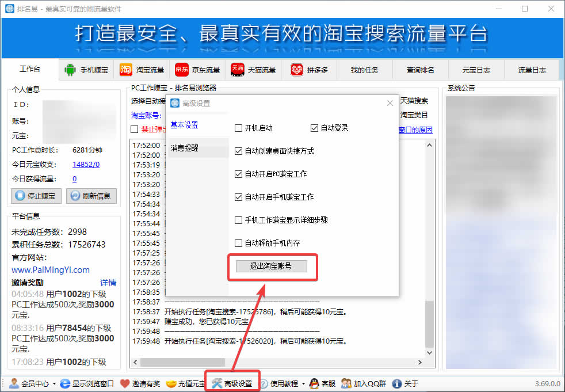Visit www.PaiMingYi.com website link
565x392 pixels.
(51, 270)
